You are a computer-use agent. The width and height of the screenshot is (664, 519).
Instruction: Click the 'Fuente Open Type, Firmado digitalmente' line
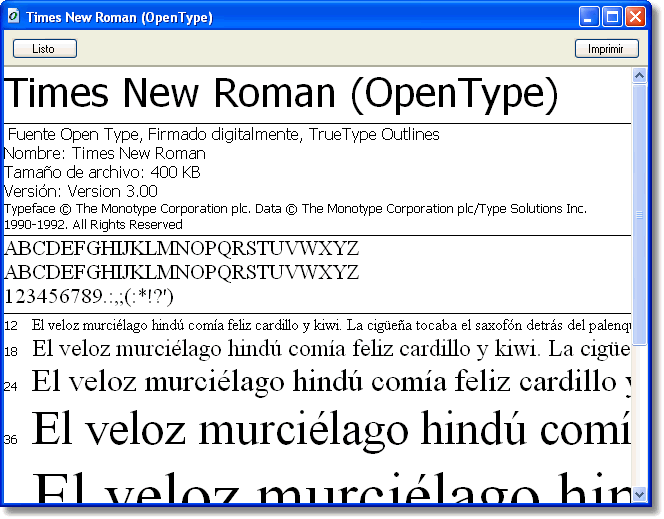point(224,134)
